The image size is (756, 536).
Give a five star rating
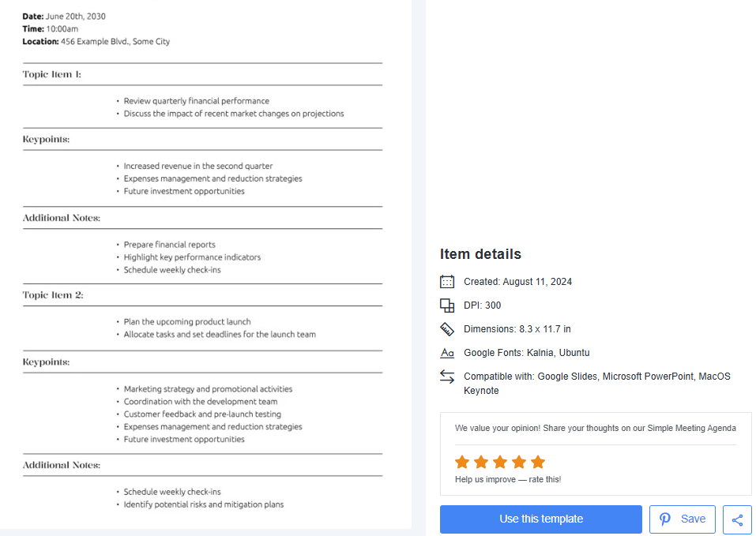538,463
